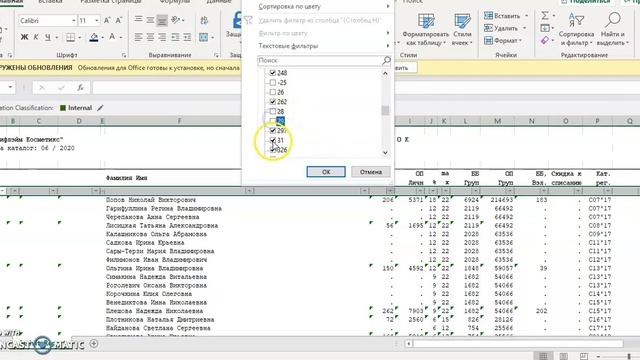Screen dimensions: 640x360
Task: Align text to the top
Action: pyautogui.click(x=138, y=20)
